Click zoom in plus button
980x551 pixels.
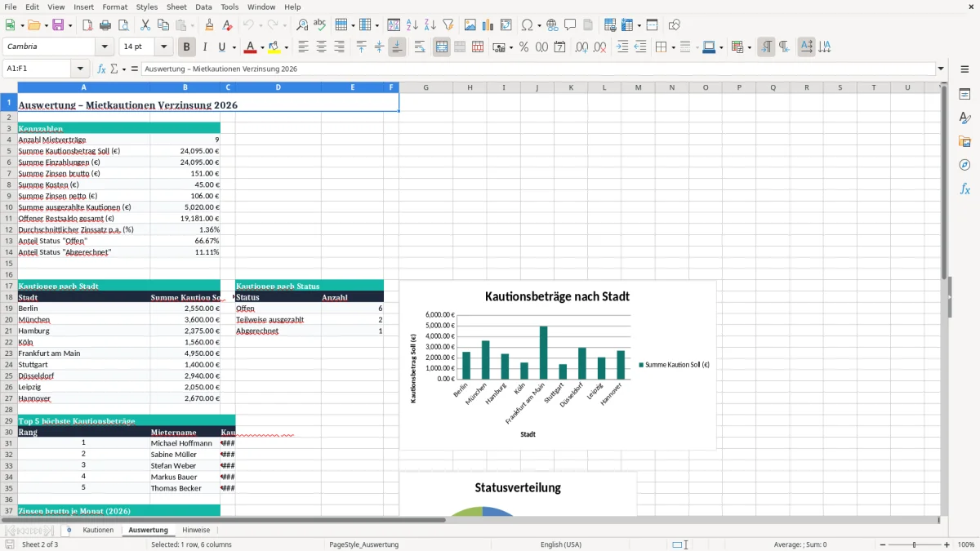(x=947, y=544)
